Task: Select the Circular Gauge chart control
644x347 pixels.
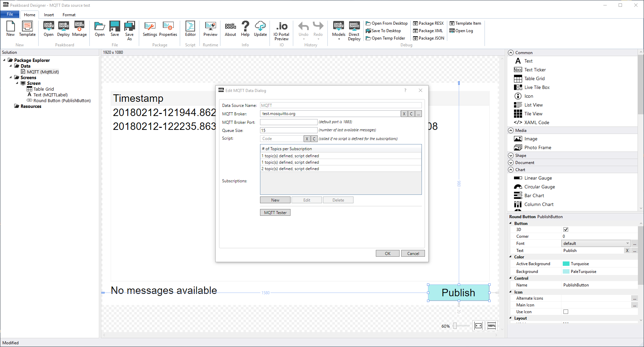Action: [x=539, y=187]
